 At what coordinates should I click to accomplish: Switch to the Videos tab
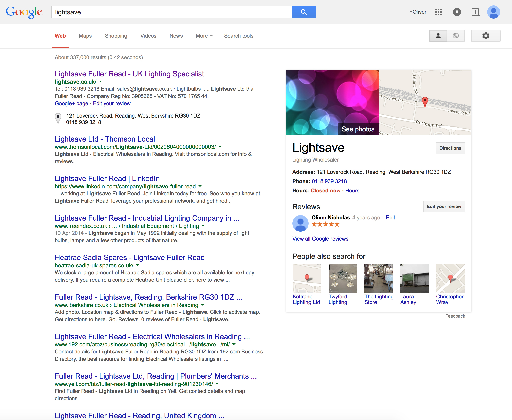tap(148, 36)
